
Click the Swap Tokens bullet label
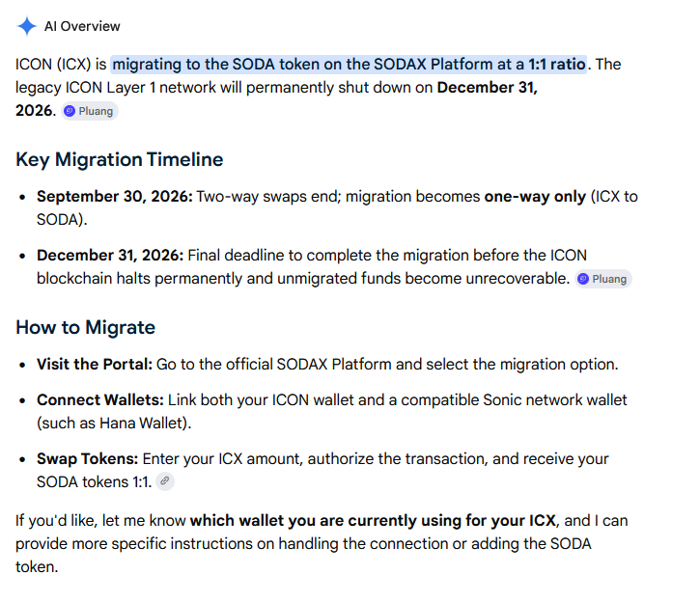pos(88,458)
